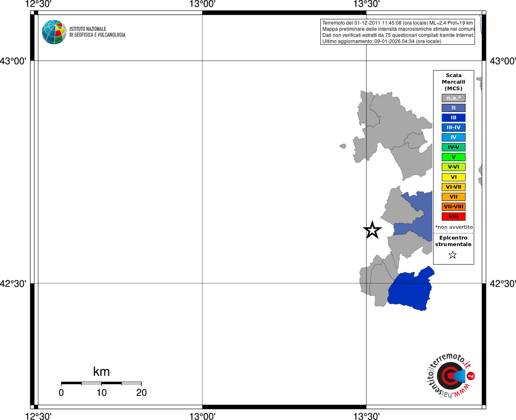Image resolution: width=516 pixels, height=420 pixels.
Task: Select the green V intensity swatch
Action: pyautogui.click(x=454, y=157)
